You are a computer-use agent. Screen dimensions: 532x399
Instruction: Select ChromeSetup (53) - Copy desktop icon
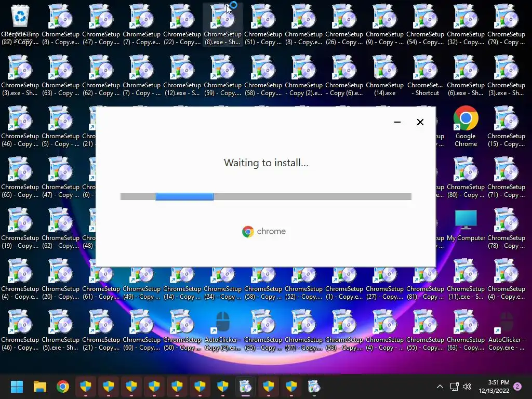tap(344, 330)
